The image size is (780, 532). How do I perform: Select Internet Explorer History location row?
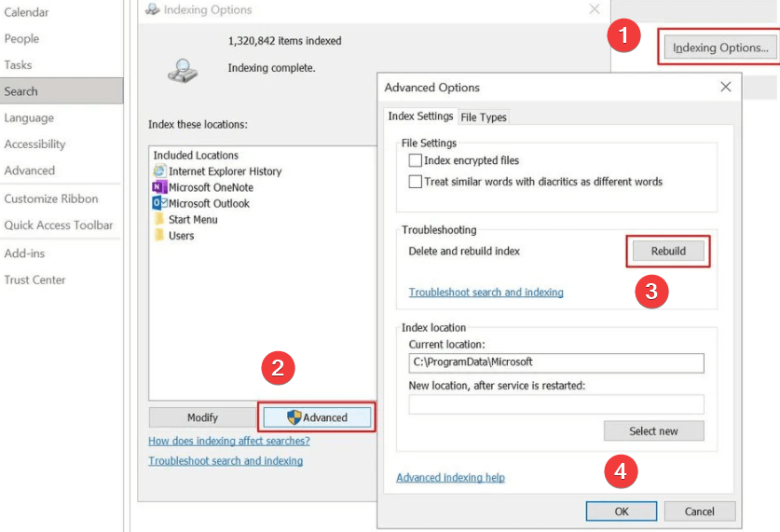263,171
